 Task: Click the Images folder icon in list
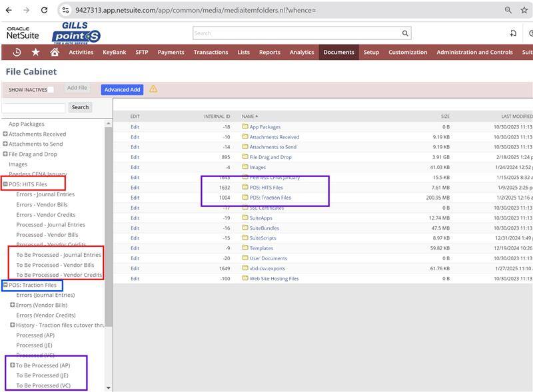(x=245, y=167)
